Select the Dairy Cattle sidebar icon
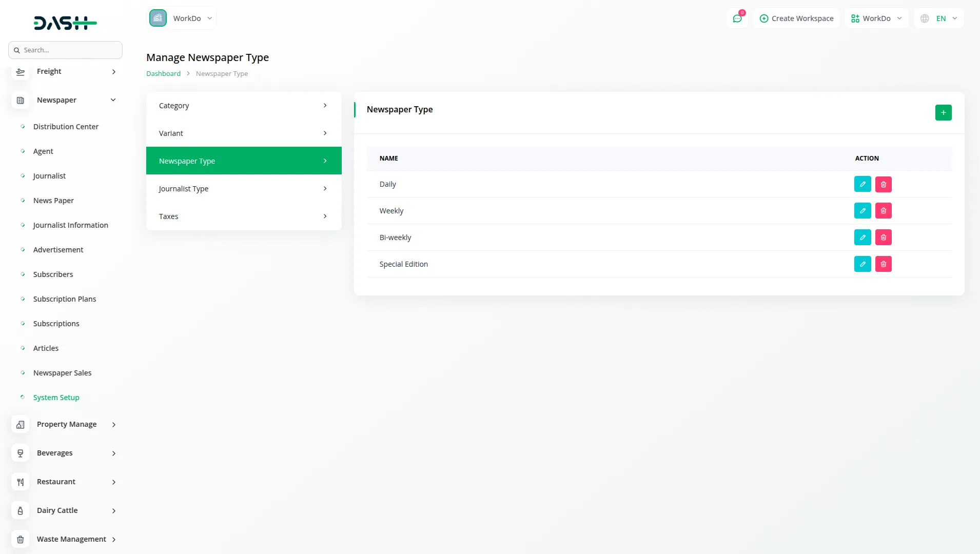This screenshot has width=980, height=554. [x=20, y=510]
